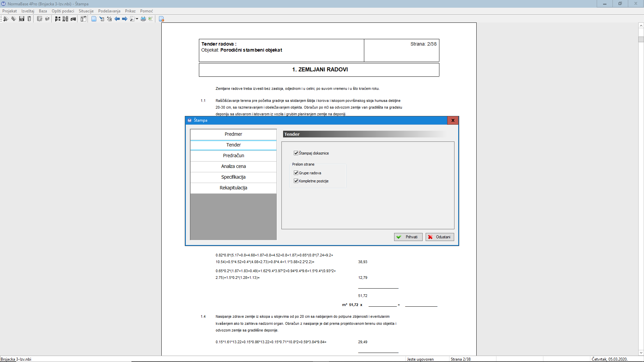This screenshot has width=644, height=362.
Task: Open the Izveštaj menu
Action: point(28,11)
